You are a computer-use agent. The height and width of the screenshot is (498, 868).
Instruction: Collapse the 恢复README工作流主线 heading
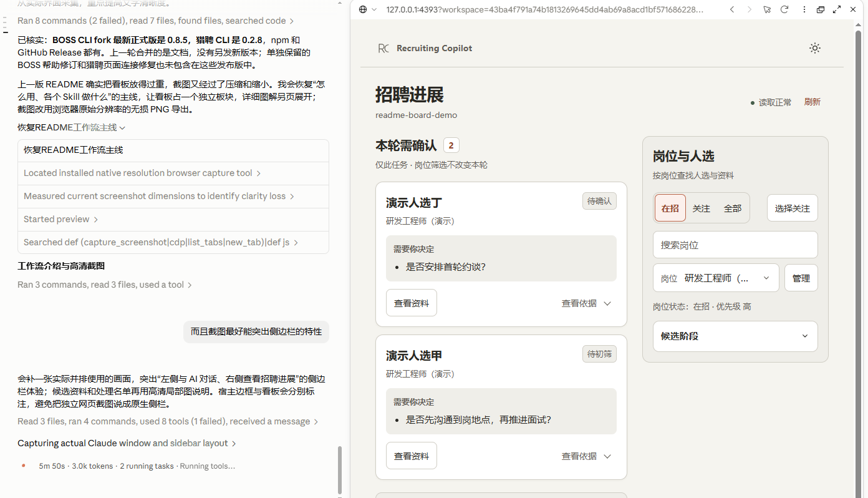72,127
